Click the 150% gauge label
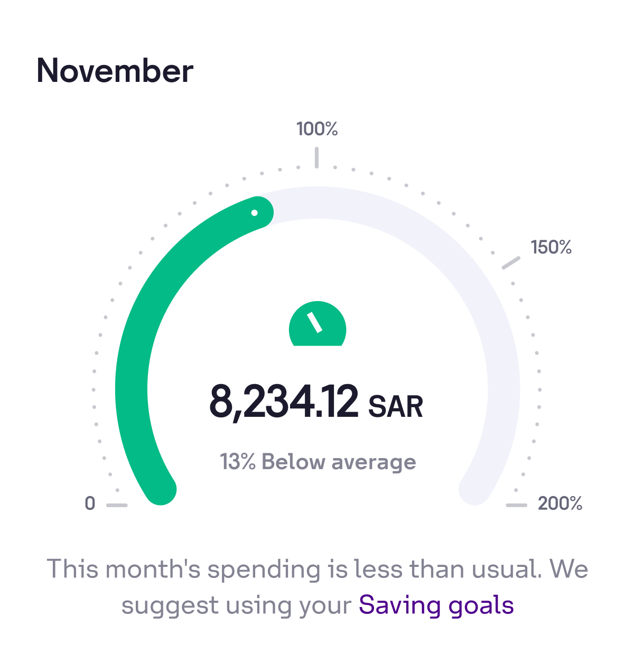Viewport: 634px width, 672px height. [x=551, y=247]
